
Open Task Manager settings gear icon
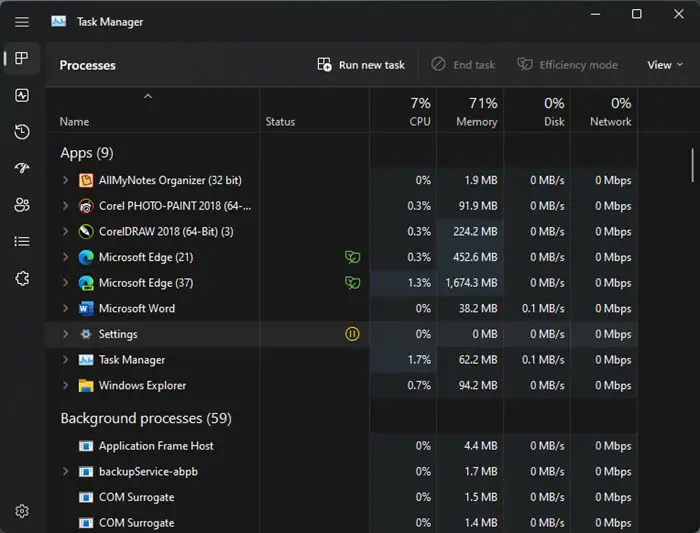coord(22,511)
